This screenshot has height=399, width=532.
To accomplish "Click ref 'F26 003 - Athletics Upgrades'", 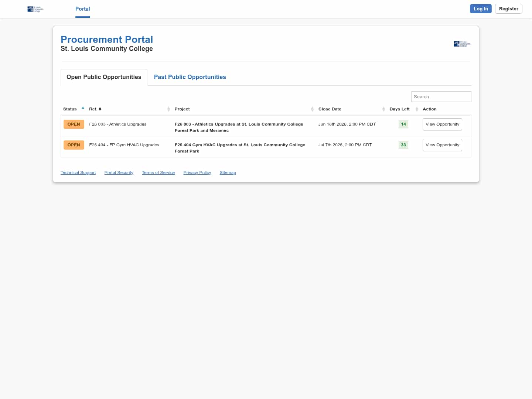I will pyautogui.click(x=118, y=125).
